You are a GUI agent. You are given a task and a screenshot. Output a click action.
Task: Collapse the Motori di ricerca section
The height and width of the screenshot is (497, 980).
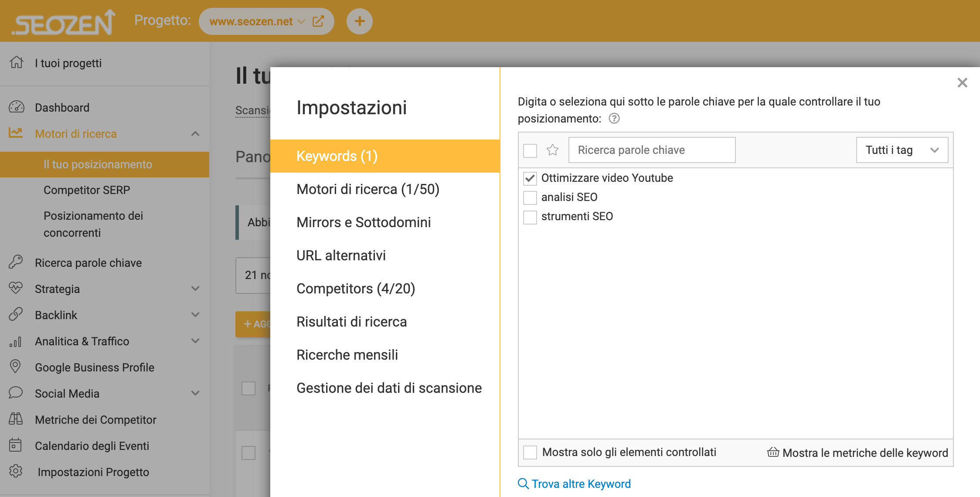(195, 133)
